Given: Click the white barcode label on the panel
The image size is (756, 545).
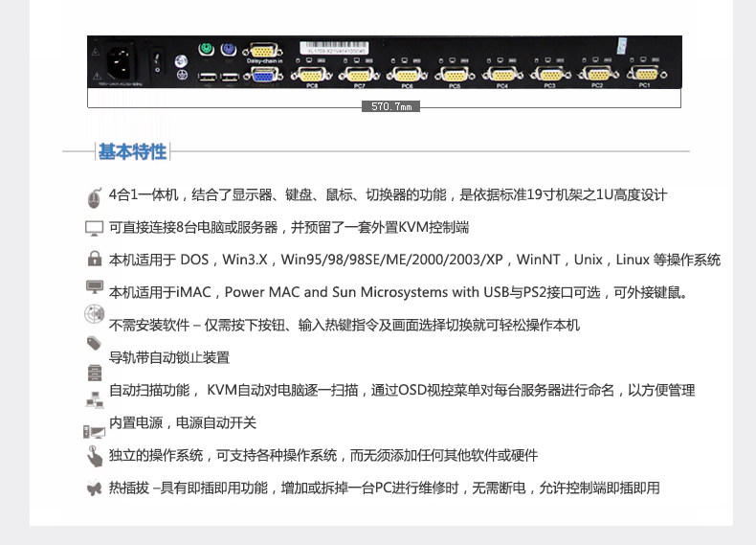Looking at the screenshot, I should pos(334,47).
